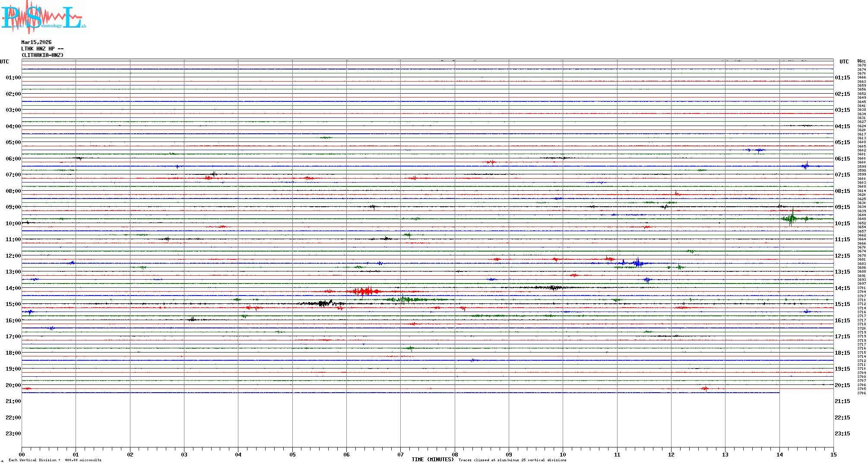Click the Each Vertical Division scale note
This screenshot has height=466, width=868.
coord(55,460)
